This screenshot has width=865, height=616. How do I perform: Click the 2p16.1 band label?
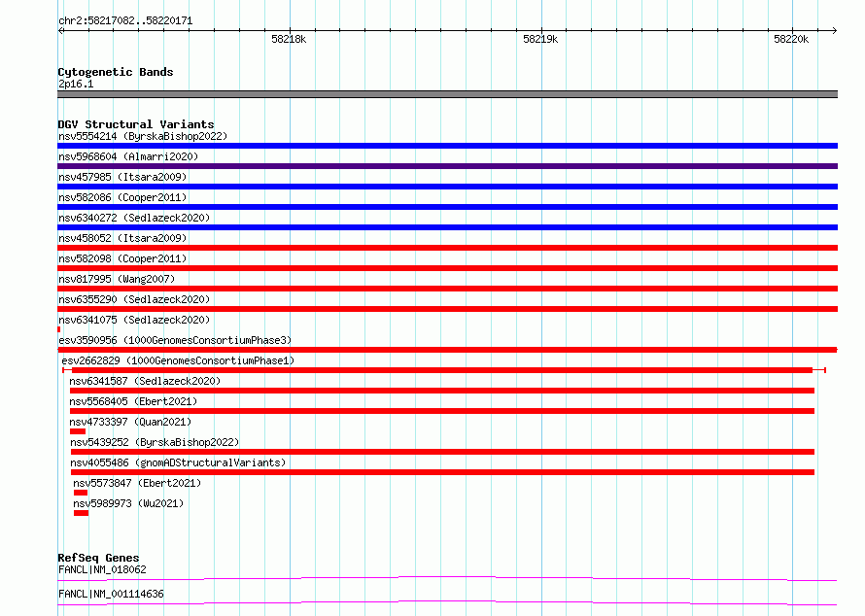pyautogui.click(x=76, y=84)
